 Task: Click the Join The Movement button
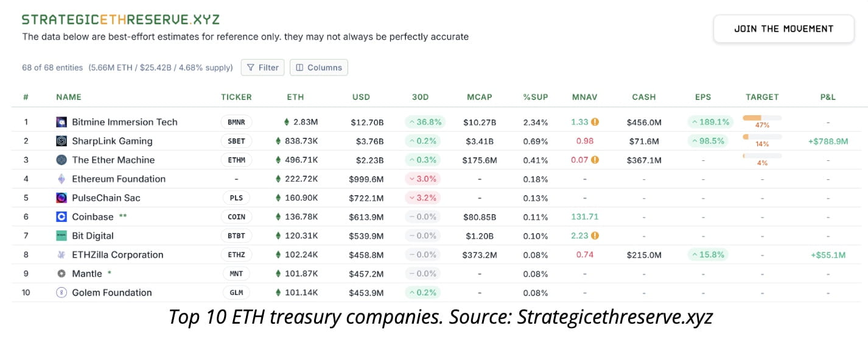pyautogui.click(x=783, y=29)
